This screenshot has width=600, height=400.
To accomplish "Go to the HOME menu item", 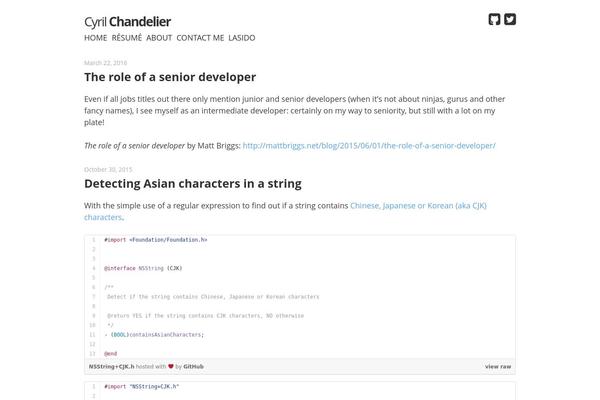I will (96, 38).
